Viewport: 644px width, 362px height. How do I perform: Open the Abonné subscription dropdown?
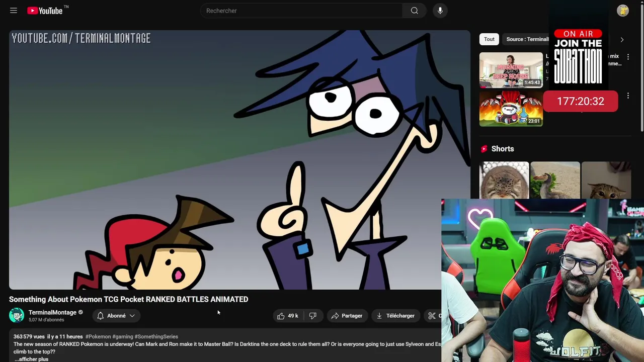pos(116,316)
